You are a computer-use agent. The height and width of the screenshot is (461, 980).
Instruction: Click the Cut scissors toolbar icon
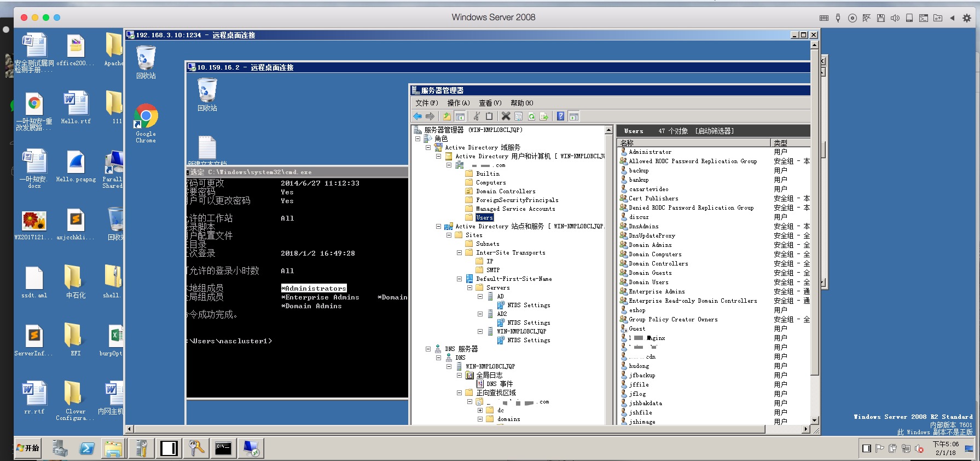(x=477, y=116)
